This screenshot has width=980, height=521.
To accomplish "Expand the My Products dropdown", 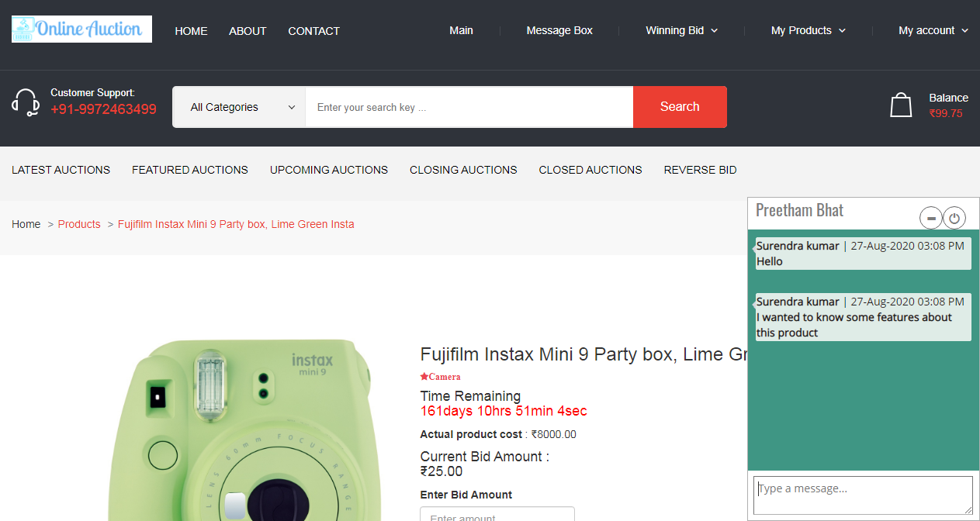I will click(x=809, y=30).
